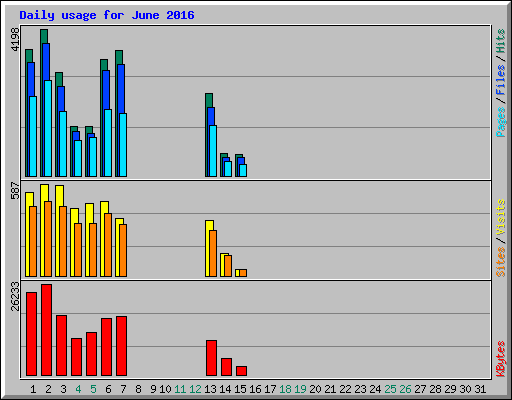
Task: Select the cyan 'Pages' legend label
Action: tap(500, 122)
